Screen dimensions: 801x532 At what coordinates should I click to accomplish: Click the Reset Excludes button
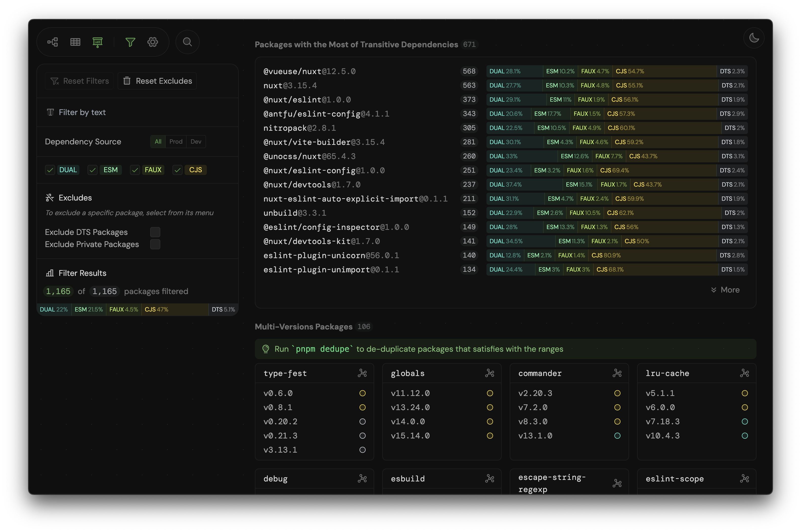coord(158,81)
